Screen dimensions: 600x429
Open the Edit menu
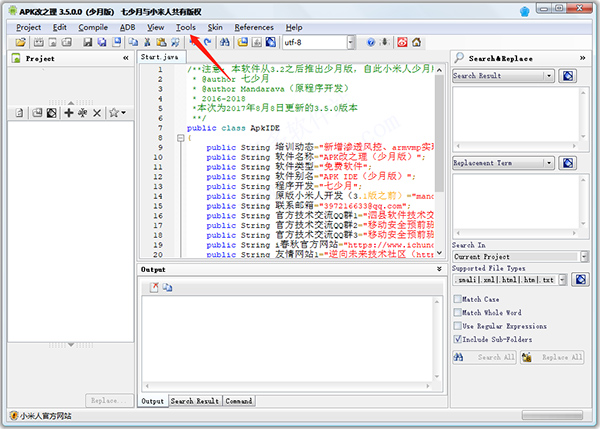tap(60, 27)
